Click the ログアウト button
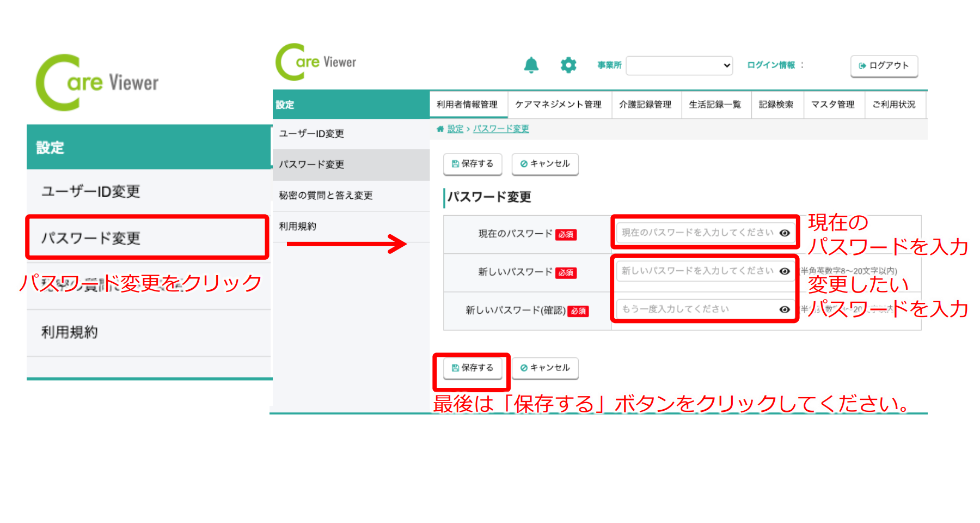Image resolution: width=980 pixels, height=523 pixels. click(884, 65)
